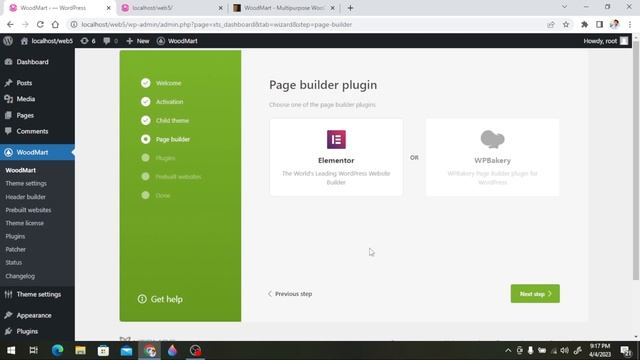Open Microsoft Edge from taskbar
This screenshot has width=640, height=360.
(x=58, y=351)
